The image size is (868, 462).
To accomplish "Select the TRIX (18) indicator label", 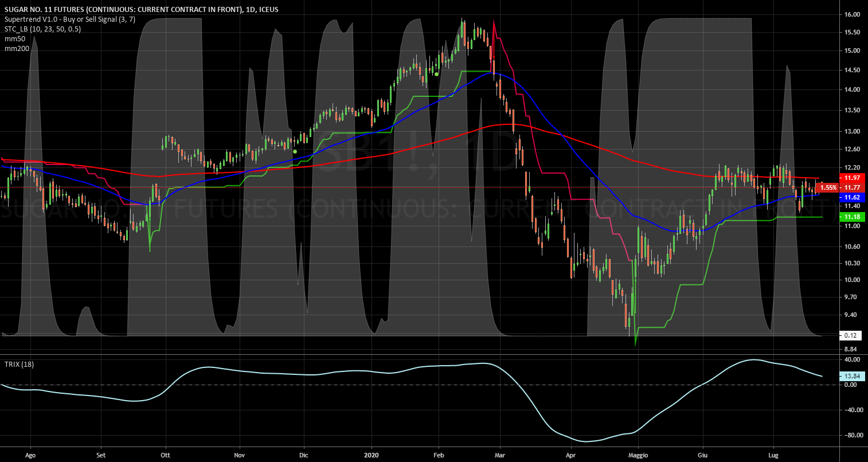I will click(x=19, y=364).
